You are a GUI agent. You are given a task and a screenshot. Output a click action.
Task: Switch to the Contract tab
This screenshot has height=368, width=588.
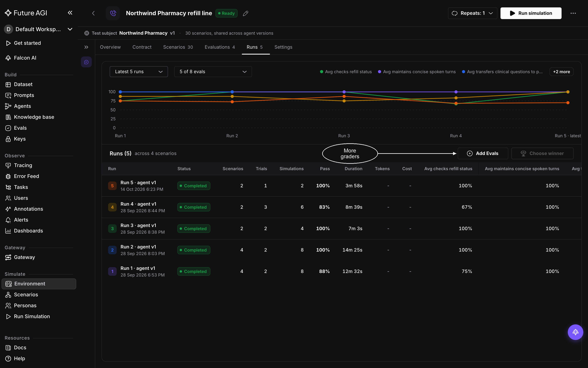[142, 47]
